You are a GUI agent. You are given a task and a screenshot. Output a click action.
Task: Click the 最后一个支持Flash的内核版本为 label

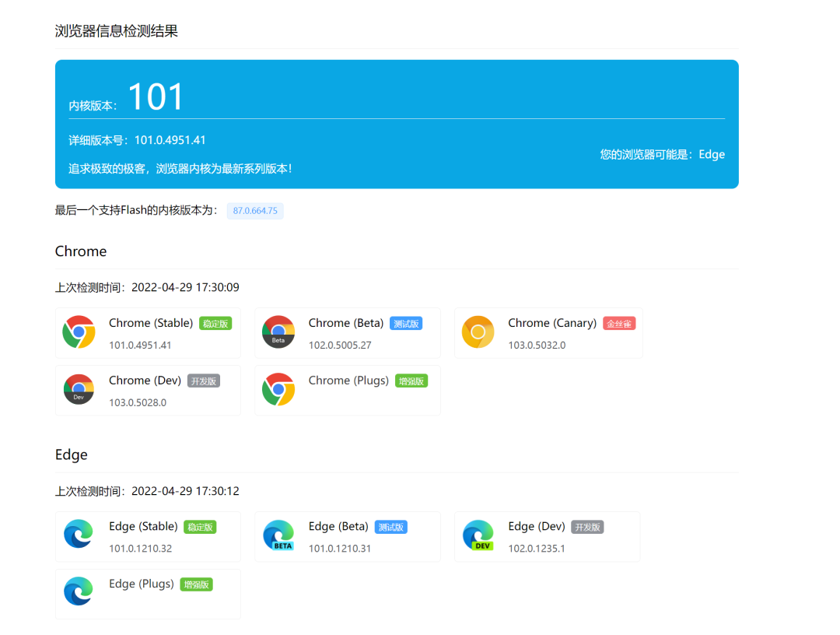point(137,211)
